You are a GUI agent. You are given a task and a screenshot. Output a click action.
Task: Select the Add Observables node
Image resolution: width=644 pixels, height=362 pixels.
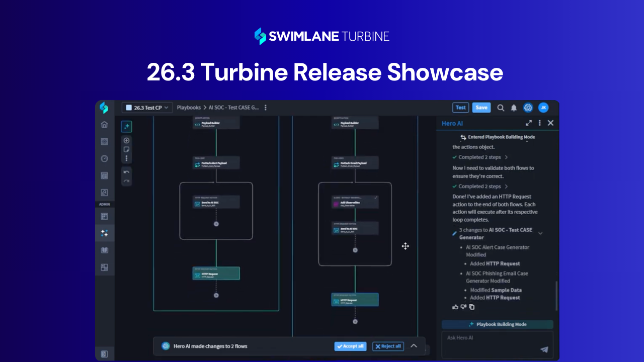coord(355,202)
